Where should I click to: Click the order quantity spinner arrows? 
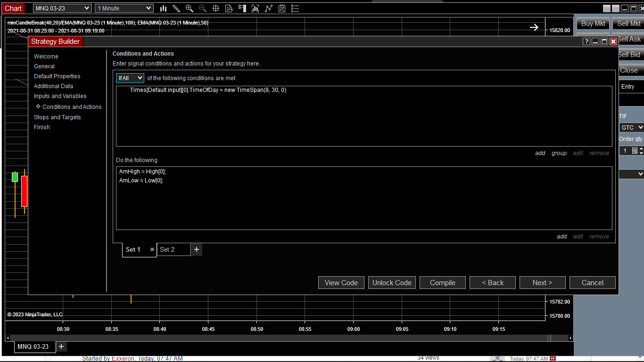tap(641, 151)
